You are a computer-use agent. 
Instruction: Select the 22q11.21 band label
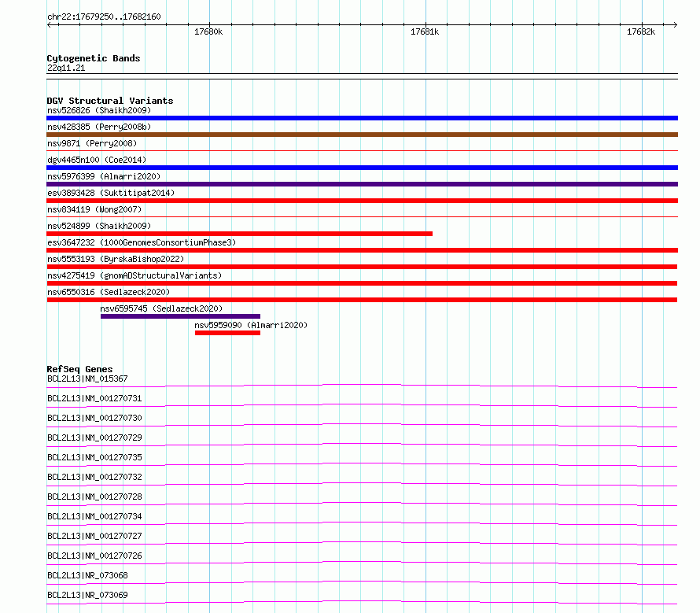(x=66, y=68)
